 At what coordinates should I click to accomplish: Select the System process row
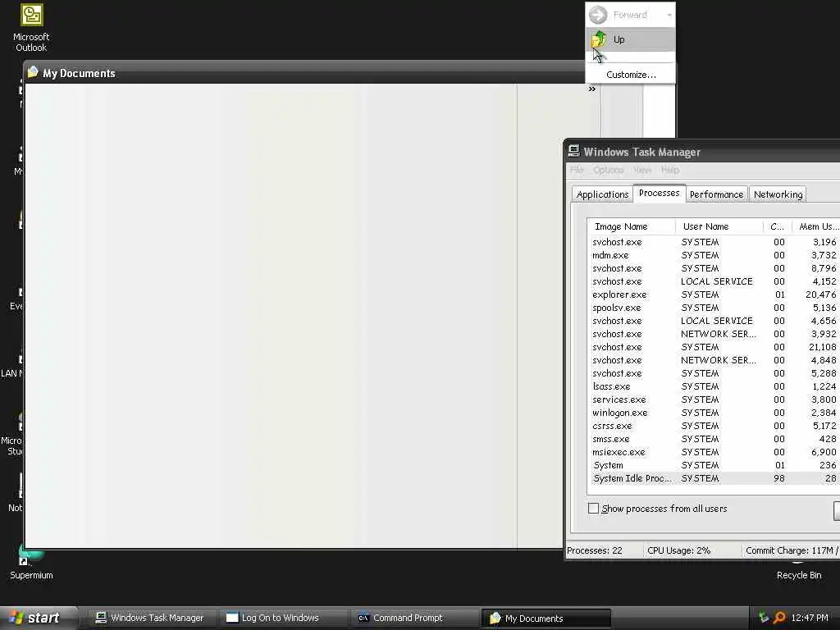coord(714,465)
